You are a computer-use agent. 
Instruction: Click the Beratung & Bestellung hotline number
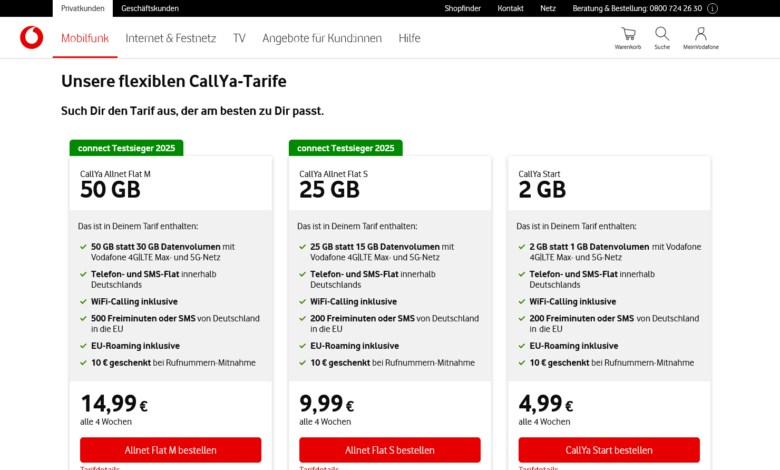pos(637,8)
